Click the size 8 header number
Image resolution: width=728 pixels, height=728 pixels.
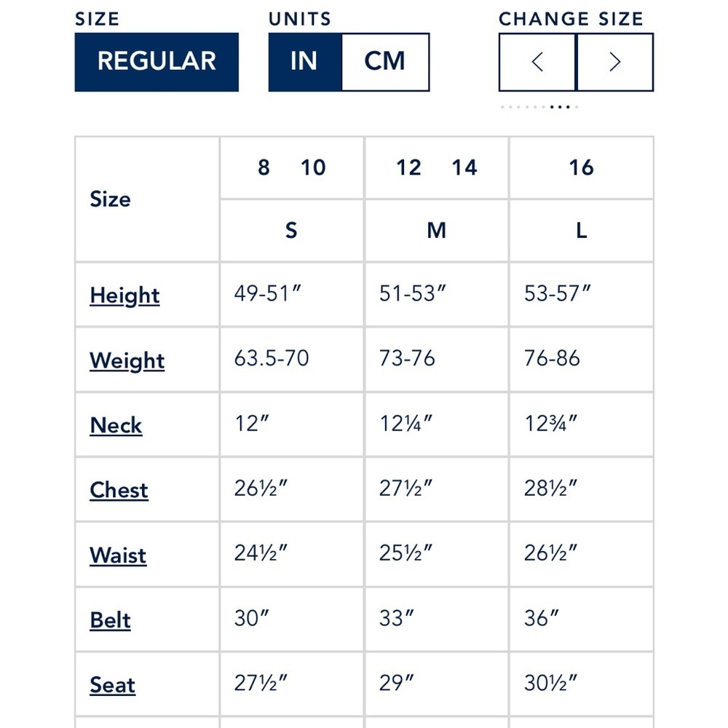tap(264, 167)
